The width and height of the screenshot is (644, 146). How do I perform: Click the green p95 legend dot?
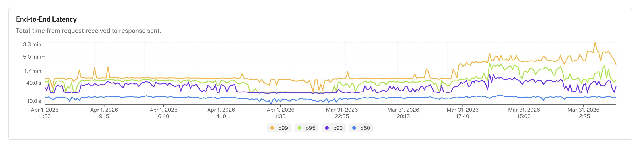(x=299, y=128)
